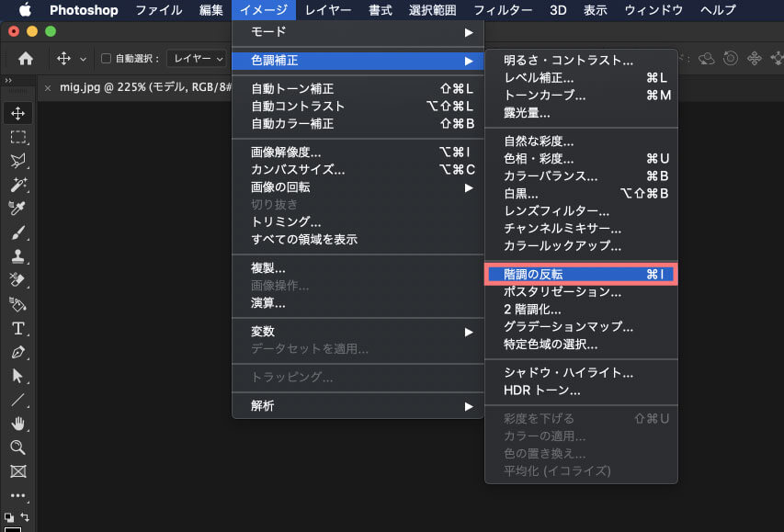Choose シャドウ・ハイライト adjustment
The height and width of the screenshot is (532, 784).
581,373
